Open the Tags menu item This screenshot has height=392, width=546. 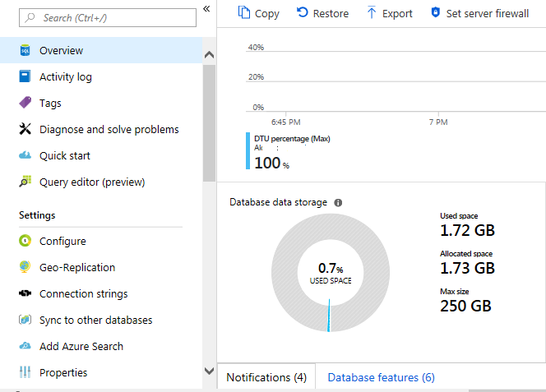101,103
